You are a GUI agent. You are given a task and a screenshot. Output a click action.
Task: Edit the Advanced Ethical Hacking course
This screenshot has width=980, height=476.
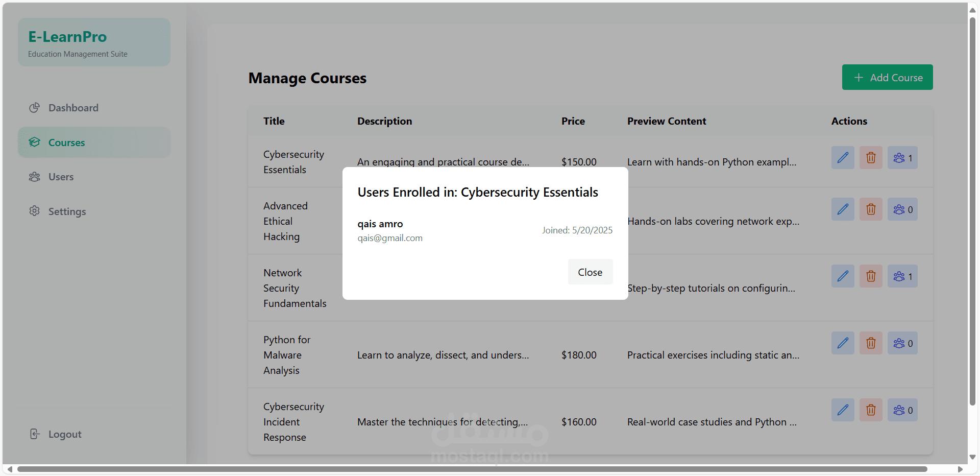click(x=843, y=209)
